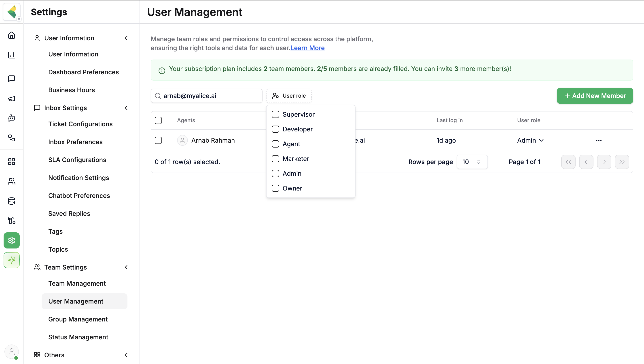This screenshot has width=644, height=364.
Task: Open the Broadcast megaphone icon
Action: (11, 98)
